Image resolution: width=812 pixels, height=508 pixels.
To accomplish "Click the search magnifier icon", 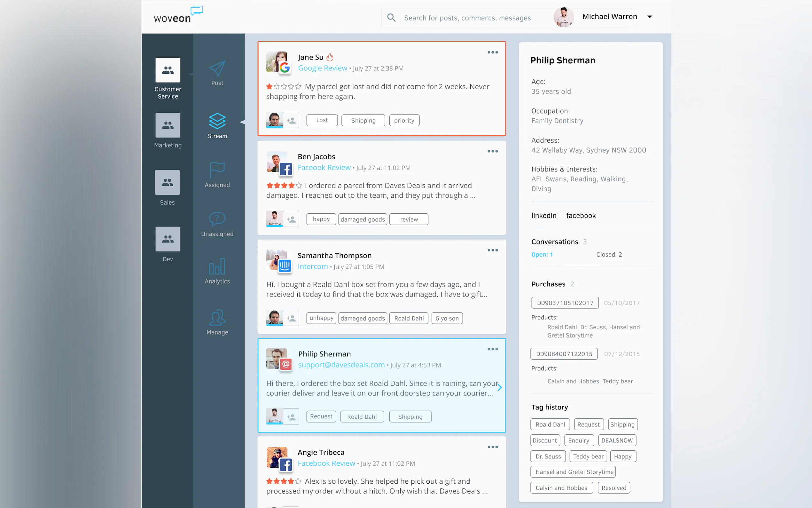I will 391,18.
